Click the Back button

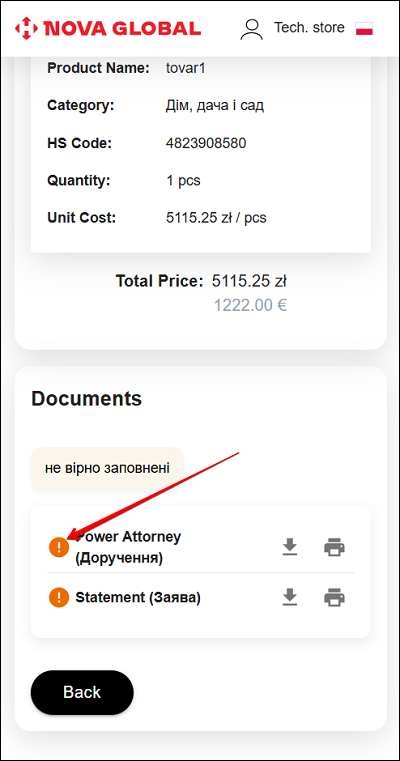tap(82, 692)
